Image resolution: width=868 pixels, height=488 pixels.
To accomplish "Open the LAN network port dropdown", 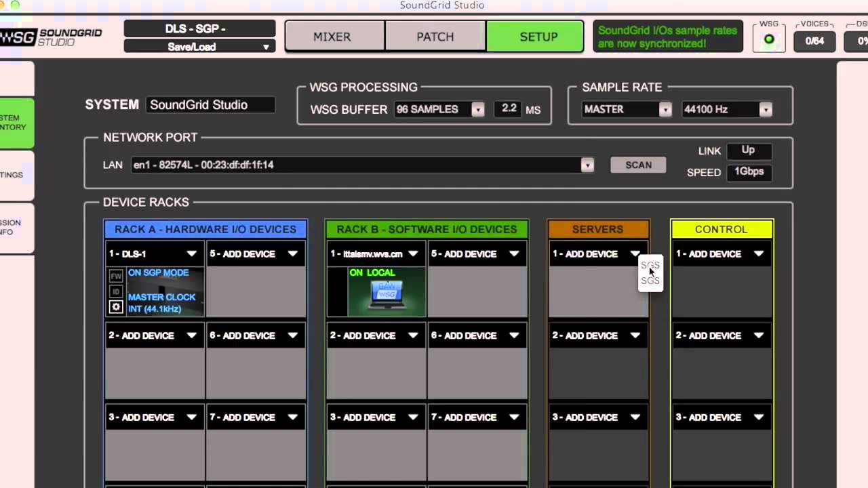I will (x=363, y=165).
